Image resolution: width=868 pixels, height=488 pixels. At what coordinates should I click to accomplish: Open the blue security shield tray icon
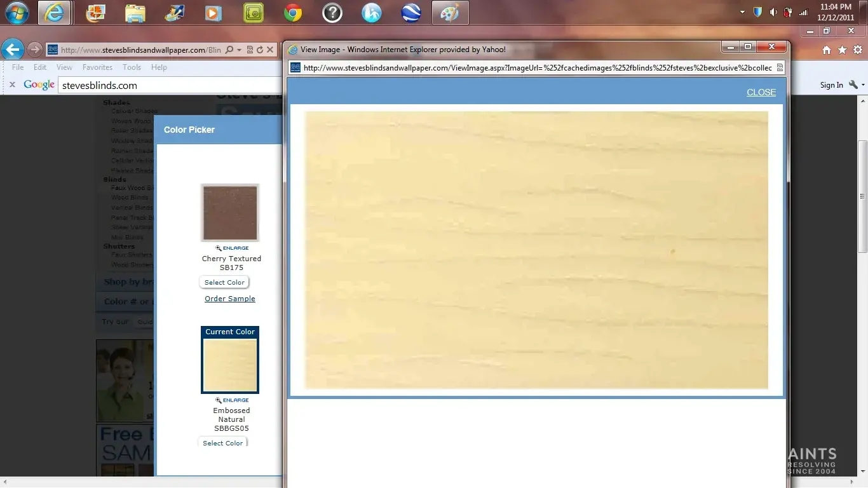pos(757,12)
